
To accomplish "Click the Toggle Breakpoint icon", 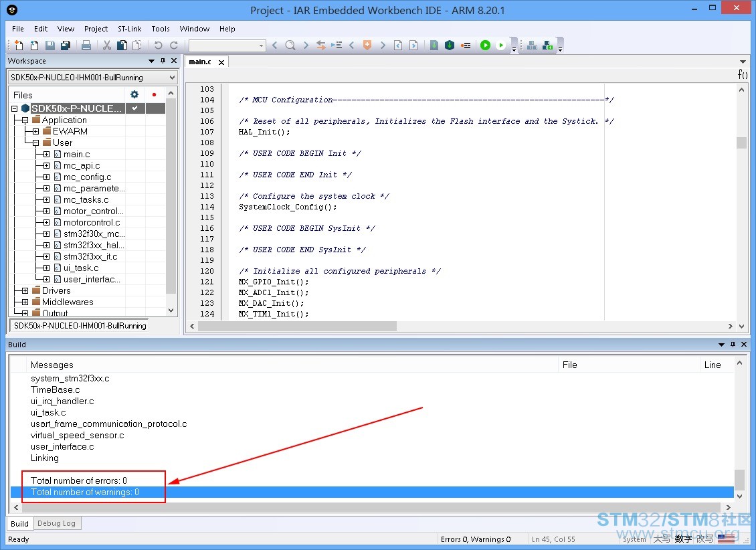I will click(465, 45).
